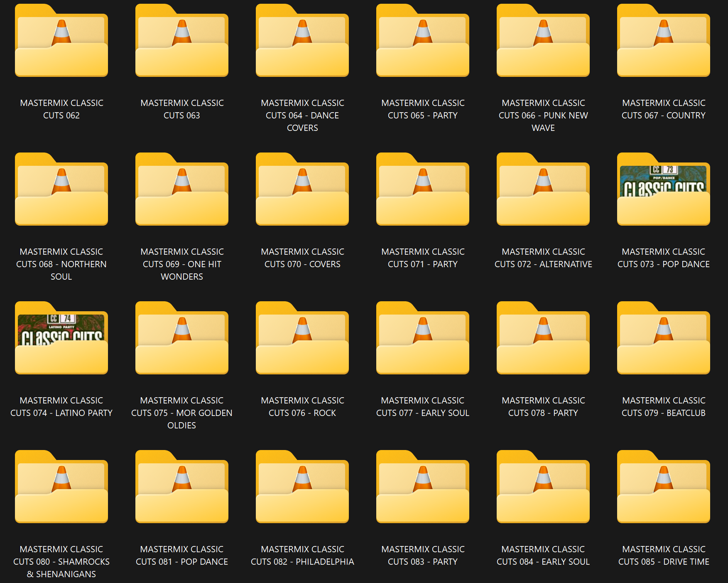Click the 'CUTS 083 - PARTY' file name
The image size is (728, 583).
click(423, 561)
